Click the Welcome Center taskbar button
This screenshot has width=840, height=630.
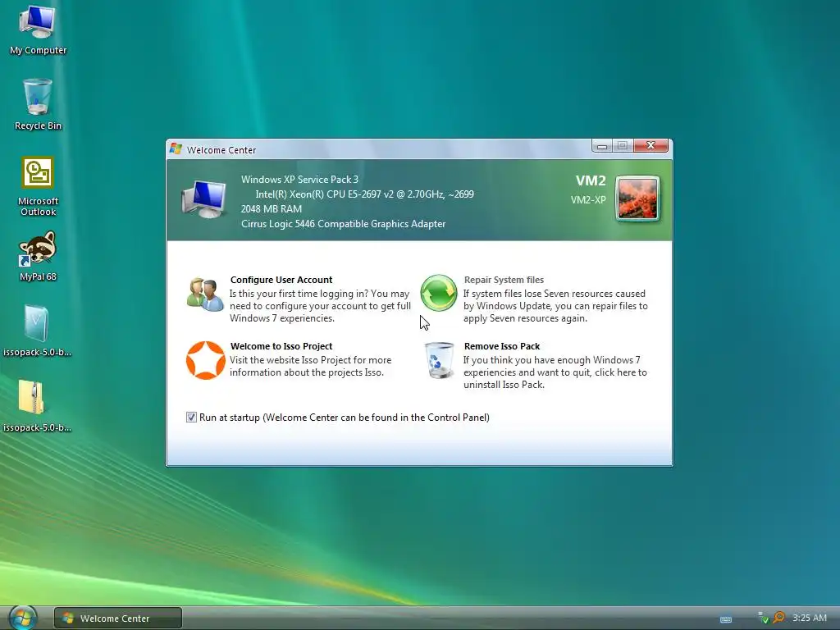(x=118, y=619)
